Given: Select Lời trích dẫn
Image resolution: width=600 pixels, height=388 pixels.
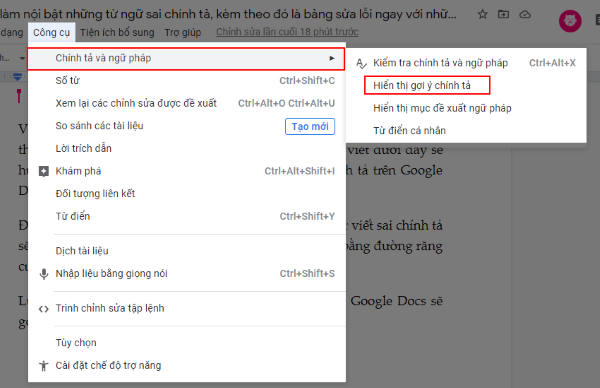Looking at the screenshot, I should 187,148.
